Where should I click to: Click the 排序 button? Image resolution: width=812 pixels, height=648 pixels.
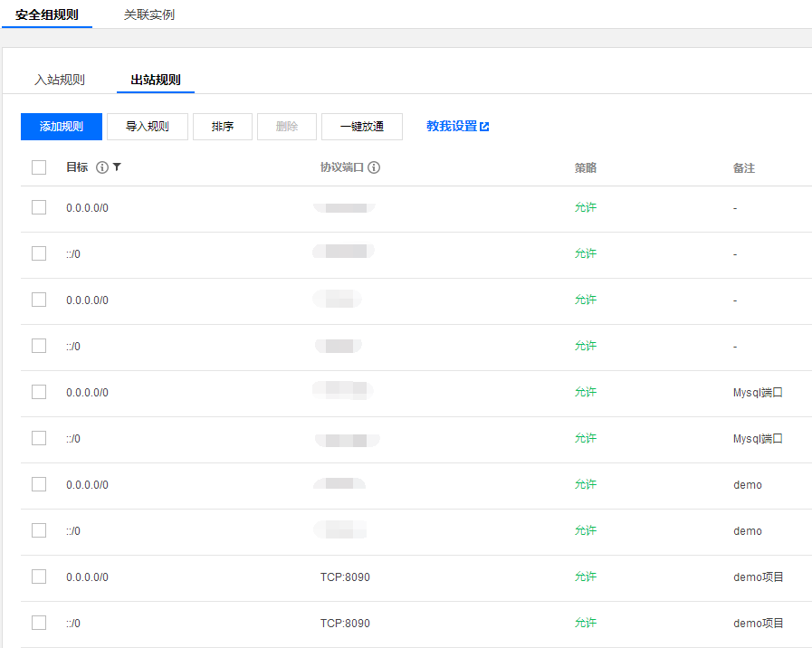coord(222,126)
